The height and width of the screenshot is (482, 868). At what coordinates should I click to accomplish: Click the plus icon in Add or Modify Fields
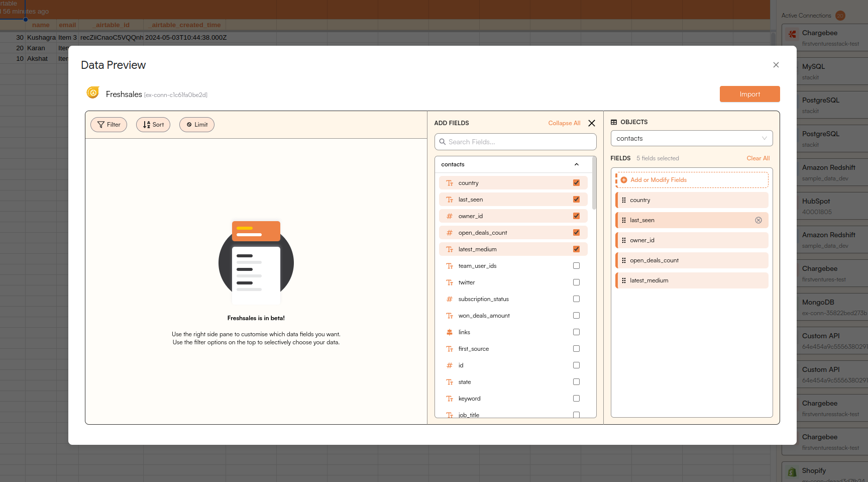tap(624, 180)
